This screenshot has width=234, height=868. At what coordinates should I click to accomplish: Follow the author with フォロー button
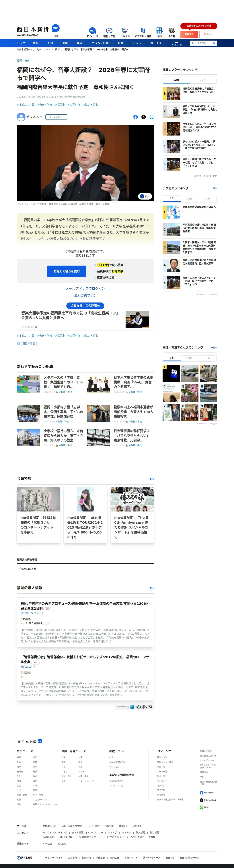pyautogui.click(x=56, y=117)
